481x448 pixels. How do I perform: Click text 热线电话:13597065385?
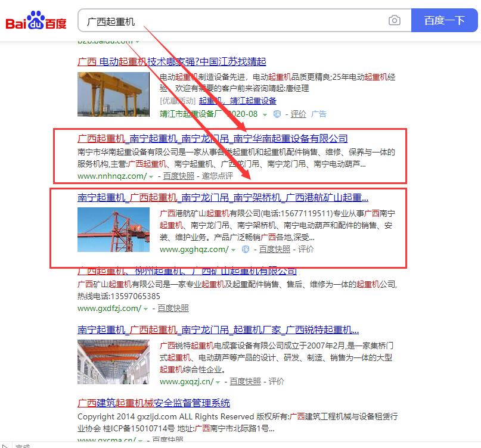coord(119,296)
